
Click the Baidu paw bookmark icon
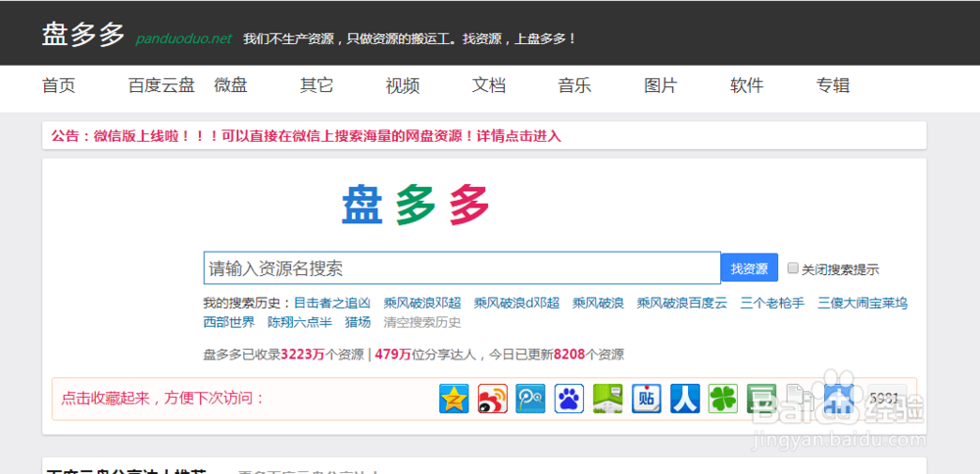point(569,399)
